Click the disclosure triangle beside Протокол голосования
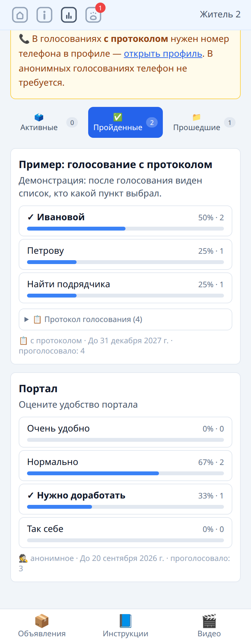Image resolution: width=251 pixels, height=644 pixels. click(27, 319)
